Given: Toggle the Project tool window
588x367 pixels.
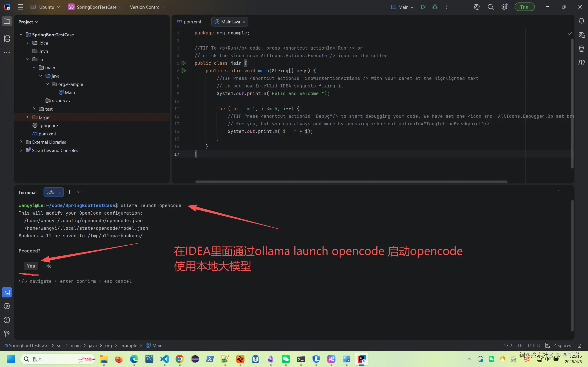Looking at the screenshot, I should pyautogui.click(x=7, y=21).
